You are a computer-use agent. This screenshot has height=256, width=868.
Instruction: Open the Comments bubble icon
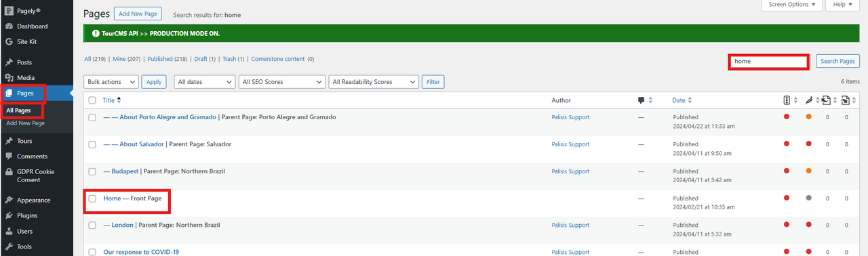tap(9, 156)
